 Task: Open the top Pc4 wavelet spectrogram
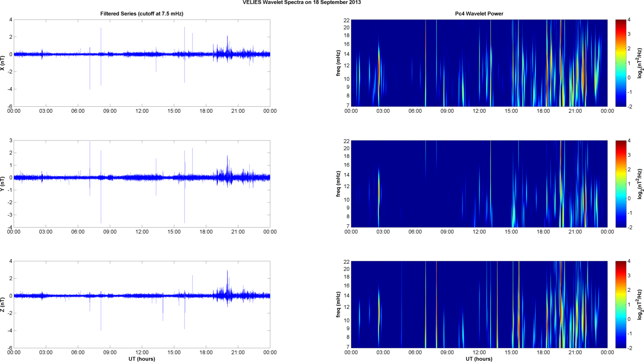point(479,63)
